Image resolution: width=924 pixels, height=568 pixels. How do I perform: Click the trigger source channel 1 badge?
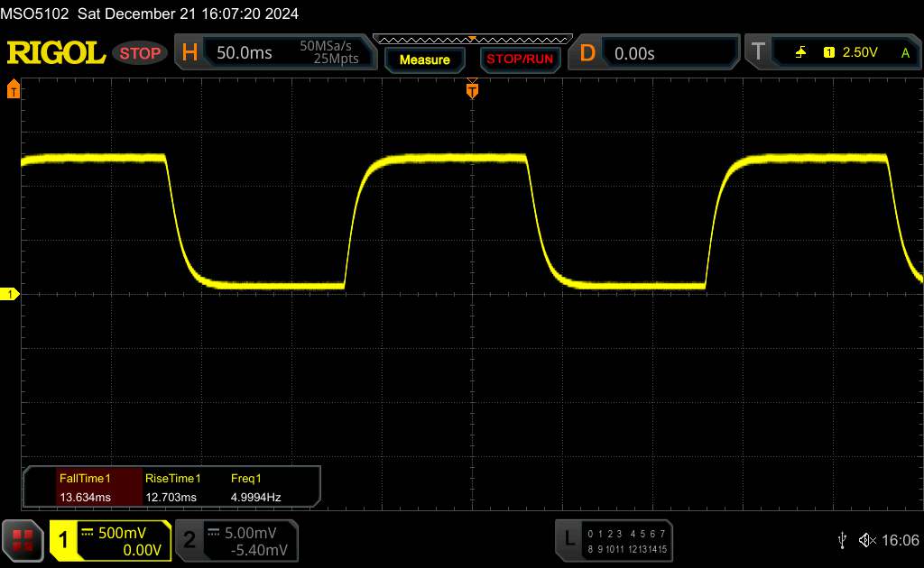click(828, 52)
